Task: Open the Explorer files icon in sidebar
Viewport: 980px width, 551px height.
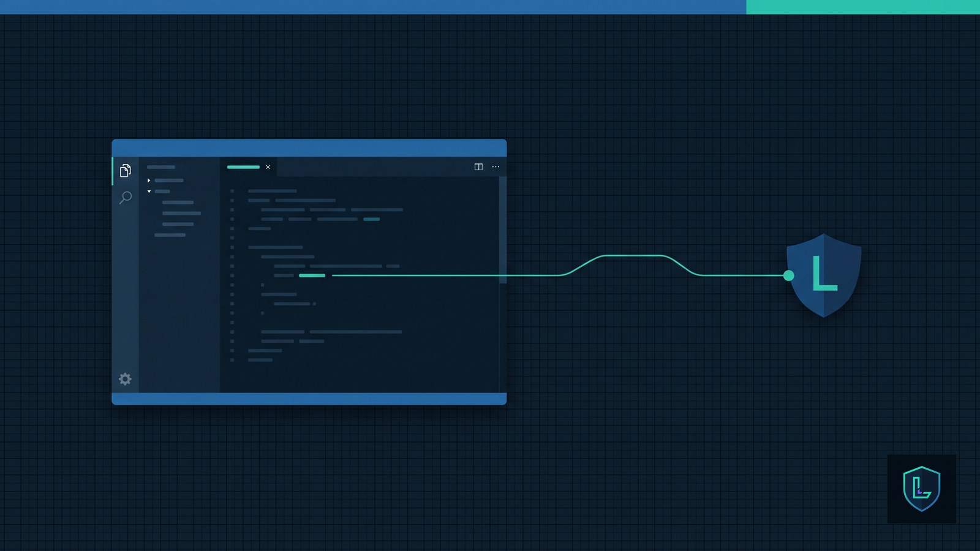Action: tap(126, 171)
